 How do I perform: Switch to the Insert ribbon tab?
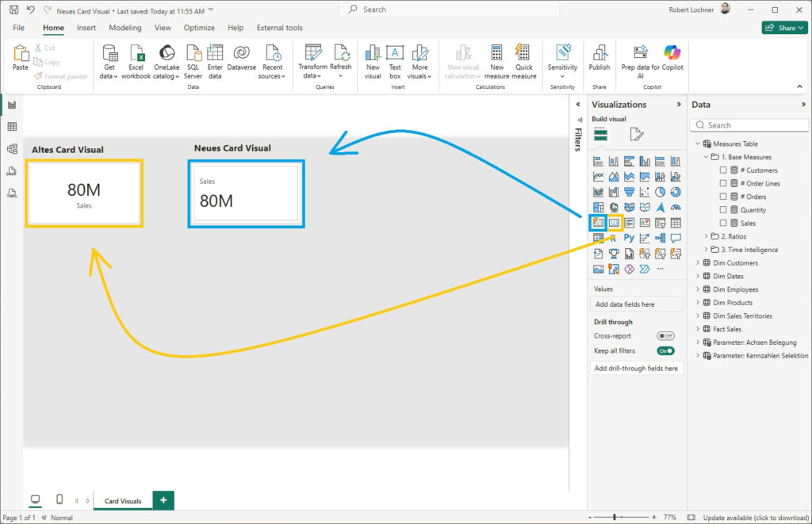pos(86,28)
